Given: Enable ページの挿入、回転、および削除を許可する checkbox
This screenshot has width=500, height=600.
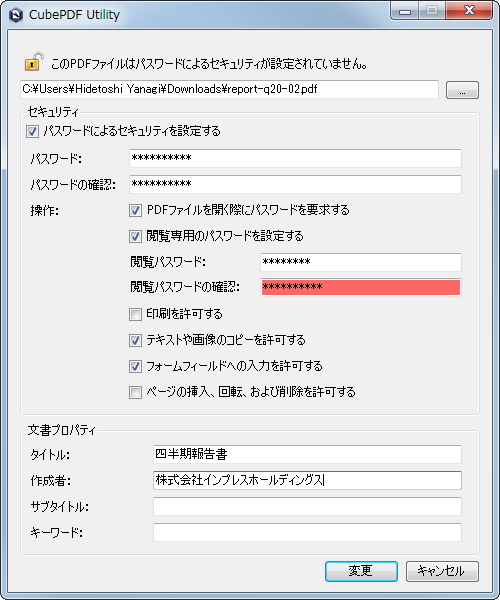Looking at the screenshot, I should tap(135, 393).
